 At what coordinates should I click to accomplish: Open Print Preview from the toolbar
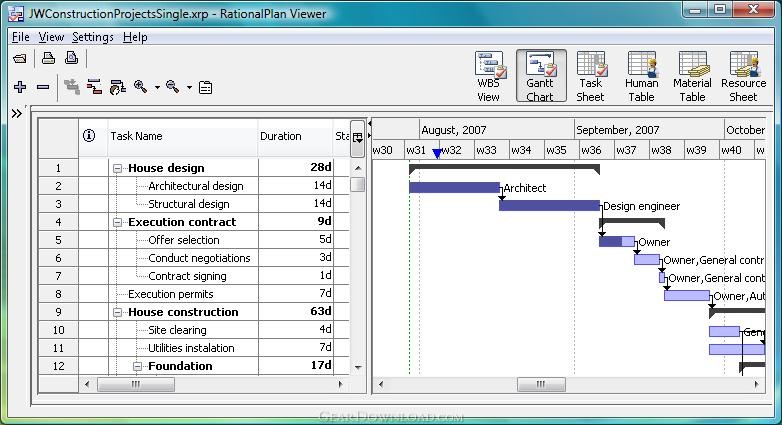71,59
